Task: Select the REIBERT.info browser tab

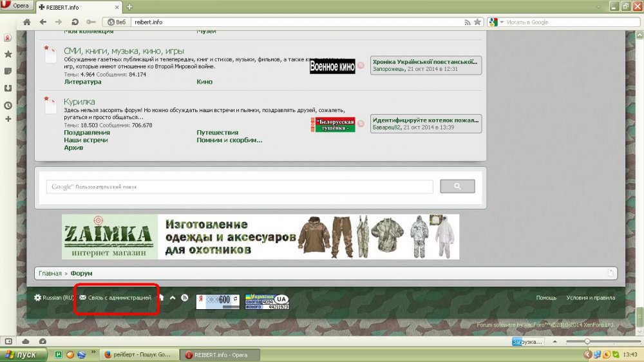Action: pyautogui.click(x=78, y=7)
